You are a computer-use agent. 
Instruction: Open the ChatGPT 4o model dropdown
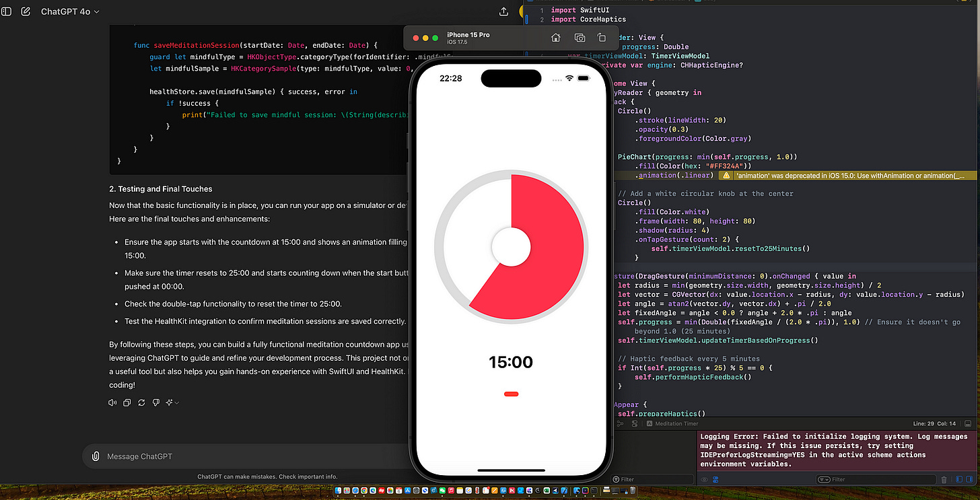coord(69,11)
